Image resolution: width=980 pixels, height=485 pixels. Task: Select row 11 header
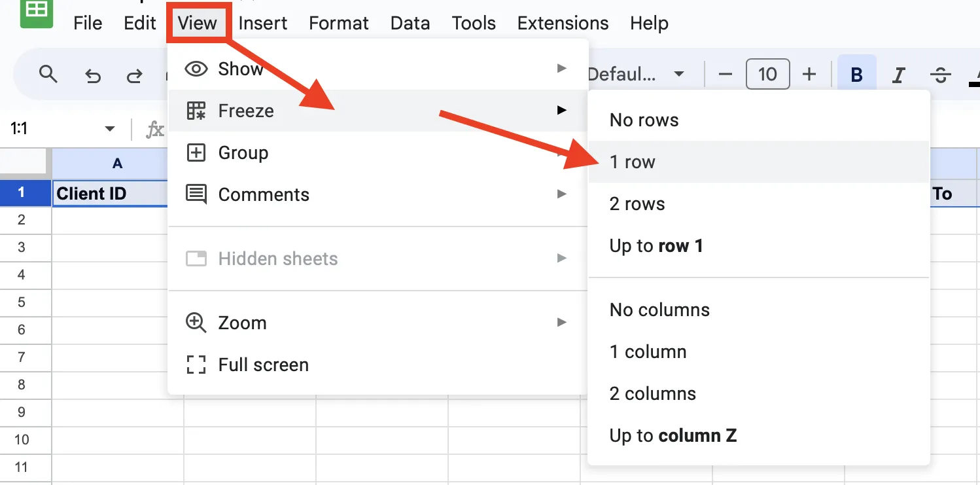[26, 467]
